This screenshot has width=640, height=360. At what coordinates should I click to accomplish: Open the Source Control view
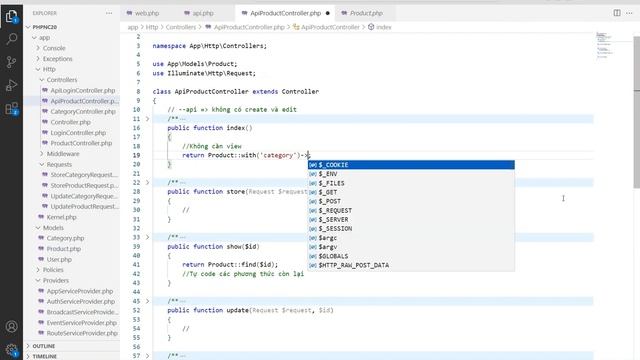(11, 62)
